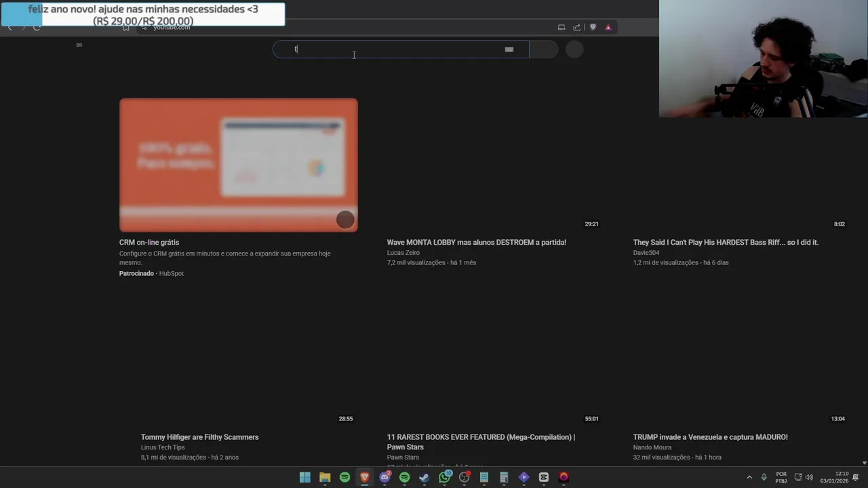Open the Lucas Zeiro channel link
The height and width of the screenshot is (488, 868).
point(403,253)
